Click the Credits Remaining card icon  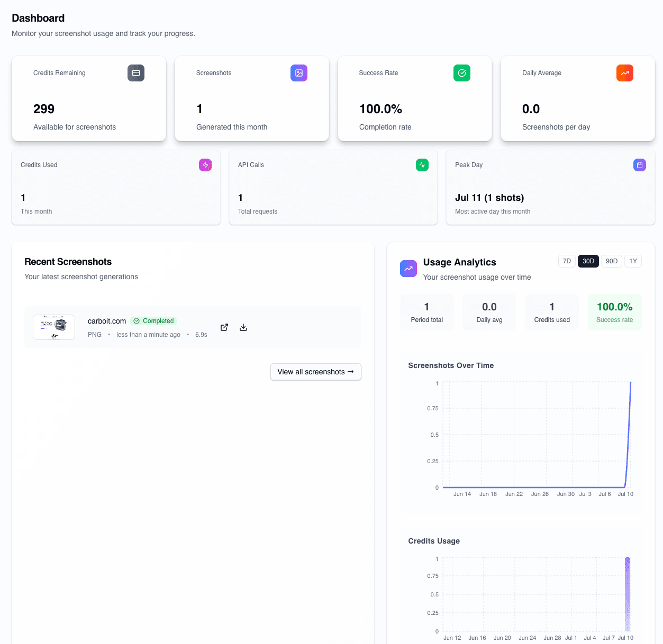coord(136,73)
